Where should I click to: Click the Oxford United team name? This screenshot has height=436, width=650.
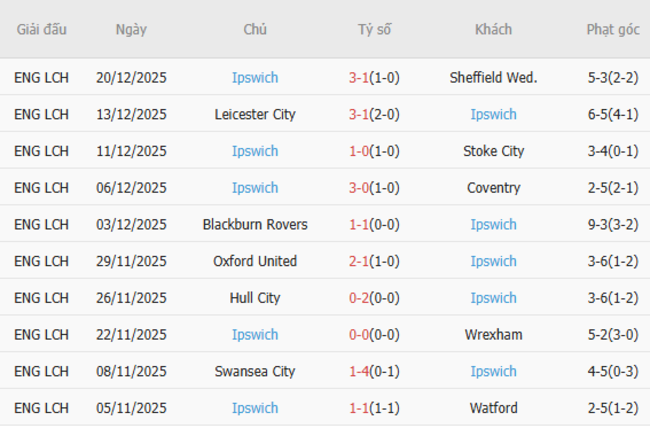[255, 261]
